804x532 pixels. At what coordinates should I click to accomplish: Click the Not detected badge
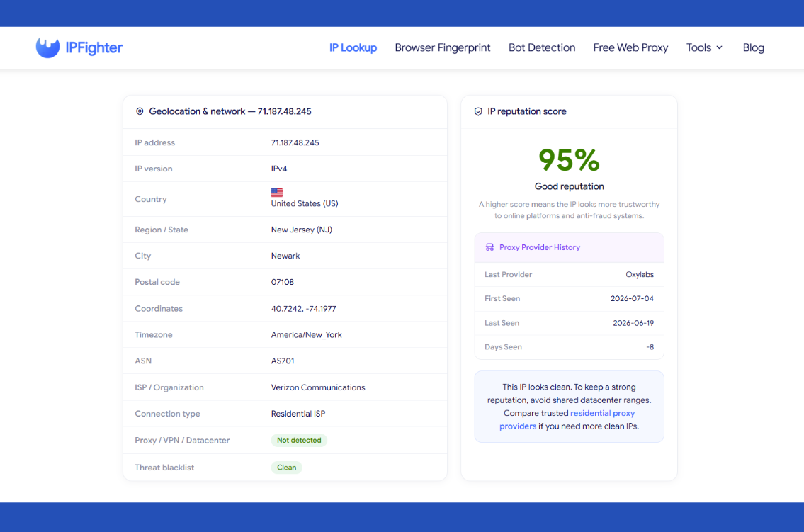click(x=299, y=440)
